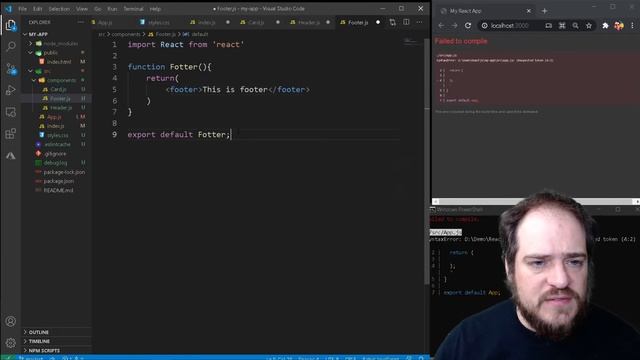Select the Footer.js editor tab
This screenshot has width=640, height=360.
click(358, 22)
